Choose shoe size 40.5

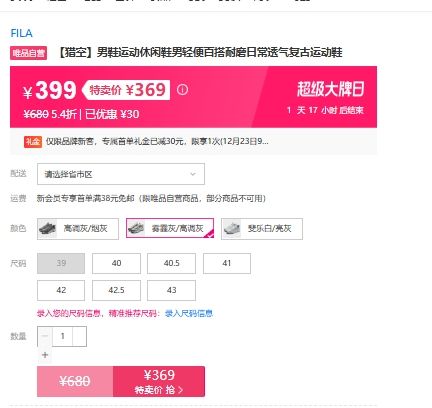click(171, 263)
